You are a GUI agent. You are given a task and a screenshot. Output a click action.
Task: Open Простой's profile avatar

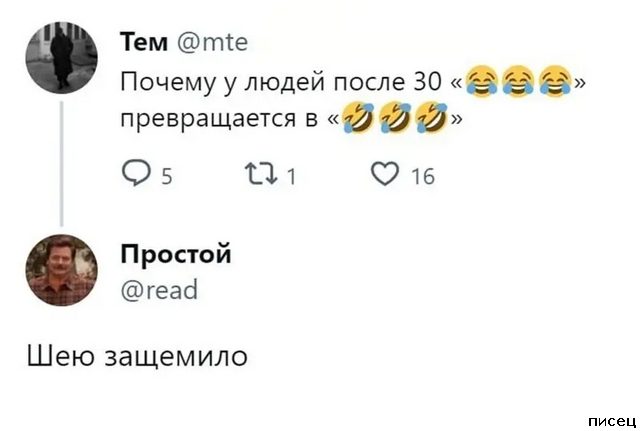pyautogui.click(x=62, y=270)
